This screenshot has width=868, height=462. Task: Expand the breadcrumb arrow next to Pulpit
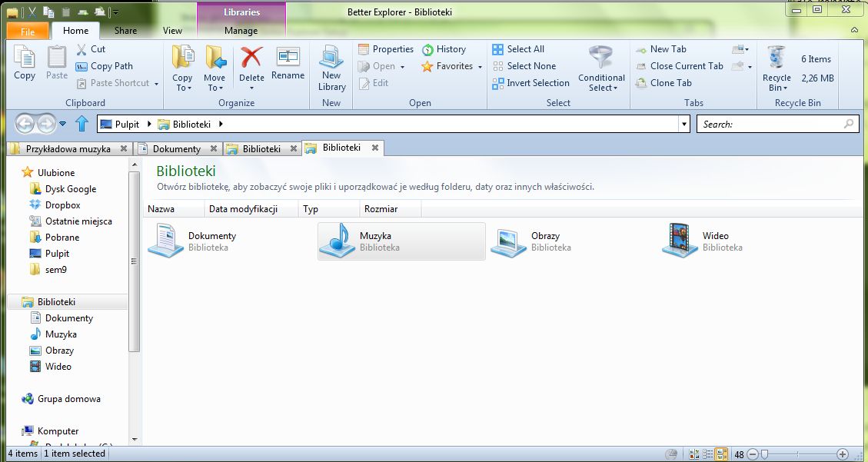click(x=149, y=123)
